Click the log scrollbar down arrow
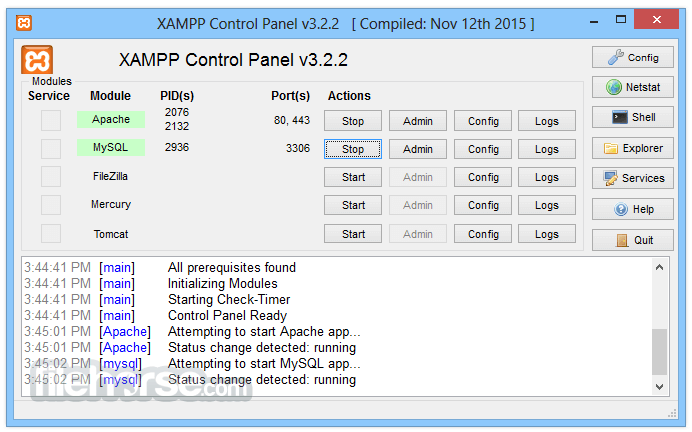The height and width of the screenshot is (432, 692). click(659, 387)
